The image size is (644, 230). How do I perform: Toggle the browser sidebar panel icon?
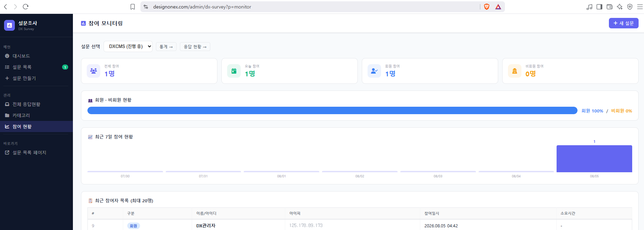point(599,7)
